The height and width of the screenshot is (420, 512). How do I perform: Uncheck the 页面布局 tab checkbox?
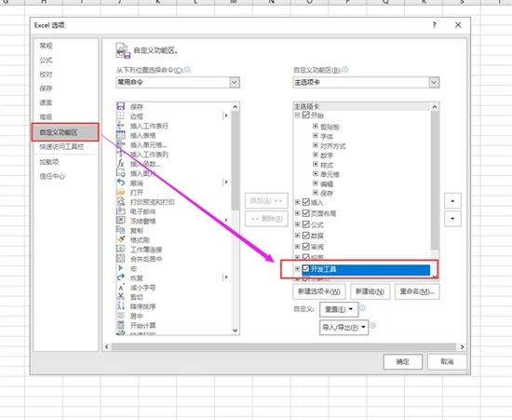[306, 213]
